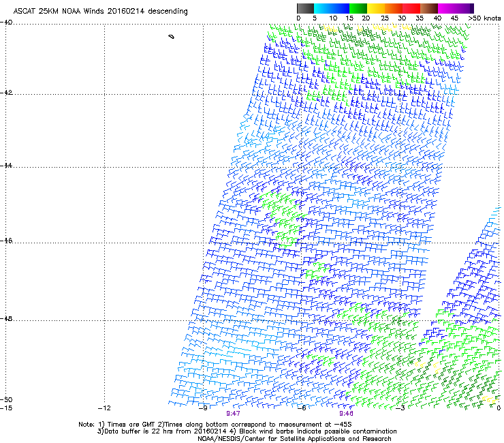Click the longitude axis label '-12'
Viewport: 504px width, 443px height.
tap(104, 408)
